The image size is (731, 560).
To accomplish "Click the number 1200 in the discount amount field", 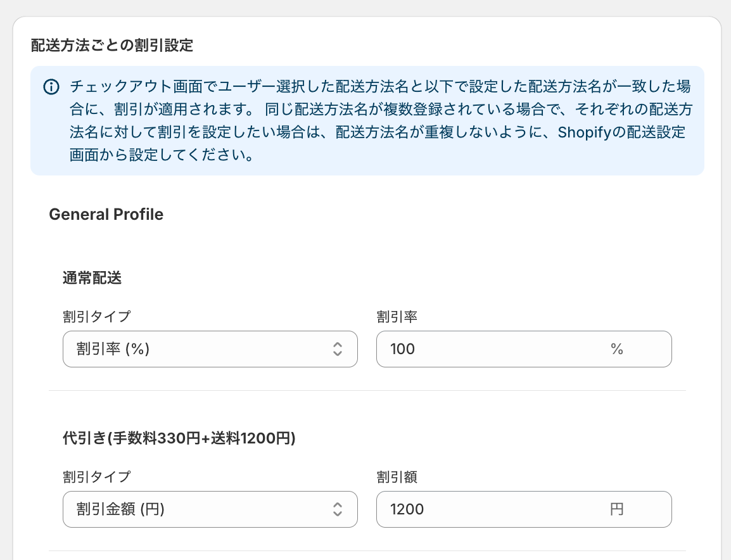I will pos(407,509).
